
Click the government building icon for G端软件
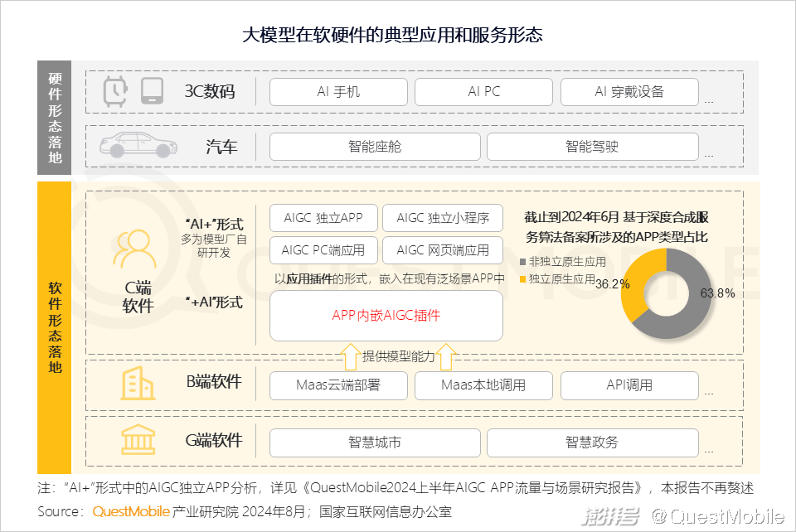[138, 440]
